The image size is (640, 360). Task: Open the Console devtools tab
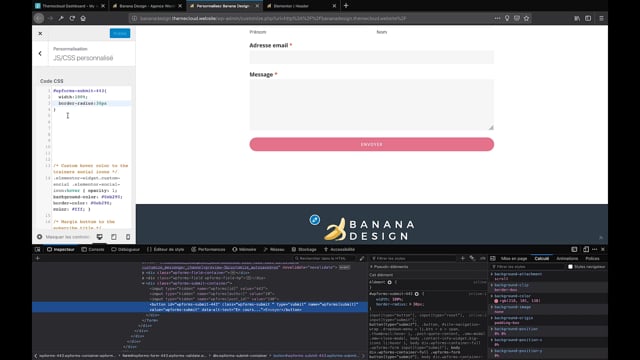[x=93, y=249]
